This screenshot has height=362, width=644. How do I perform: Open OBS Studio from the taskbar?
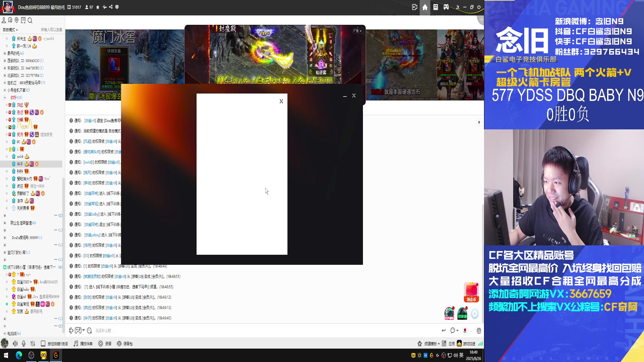[31, 355]
